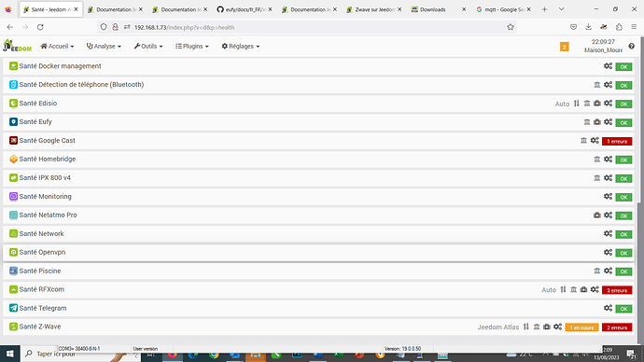This screenshot has width=644, height=362.
Task: Click the Jeedom logo
Action: pyautogui.click(x=17, y=46)
